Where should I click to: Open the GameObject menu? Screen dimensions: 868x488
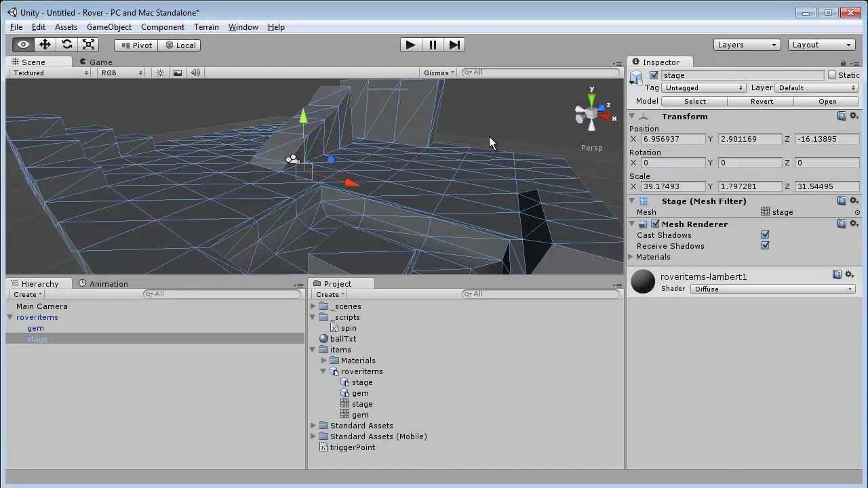(109, 27)
